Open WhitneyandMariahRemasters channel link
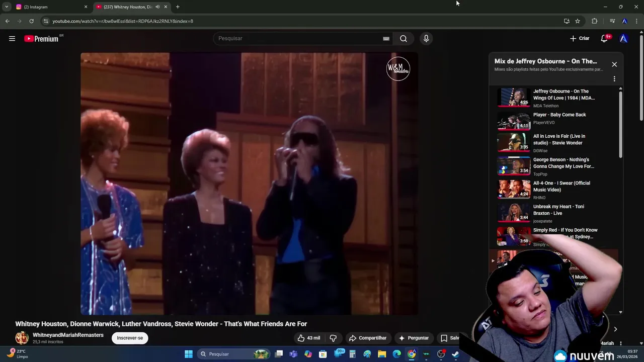This screenshot has height=362, width=644. tap(68, 335)
